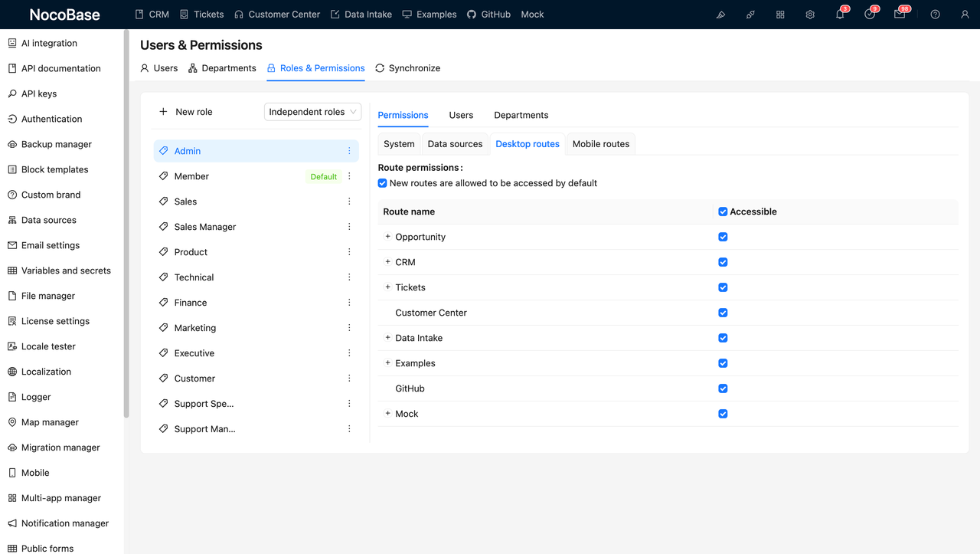Click the user profile icon
The image size is (980, 554).
[x=965, y=14]
